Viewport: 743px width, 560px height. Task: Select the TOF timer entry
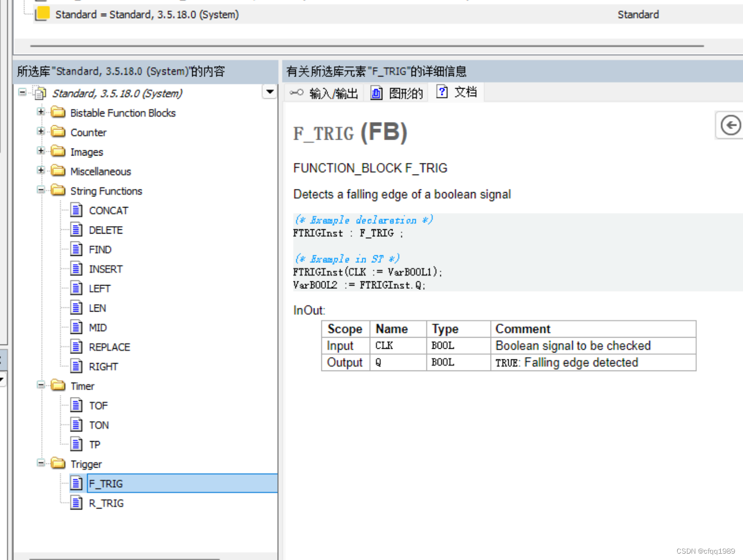click(x=98, y=406)
